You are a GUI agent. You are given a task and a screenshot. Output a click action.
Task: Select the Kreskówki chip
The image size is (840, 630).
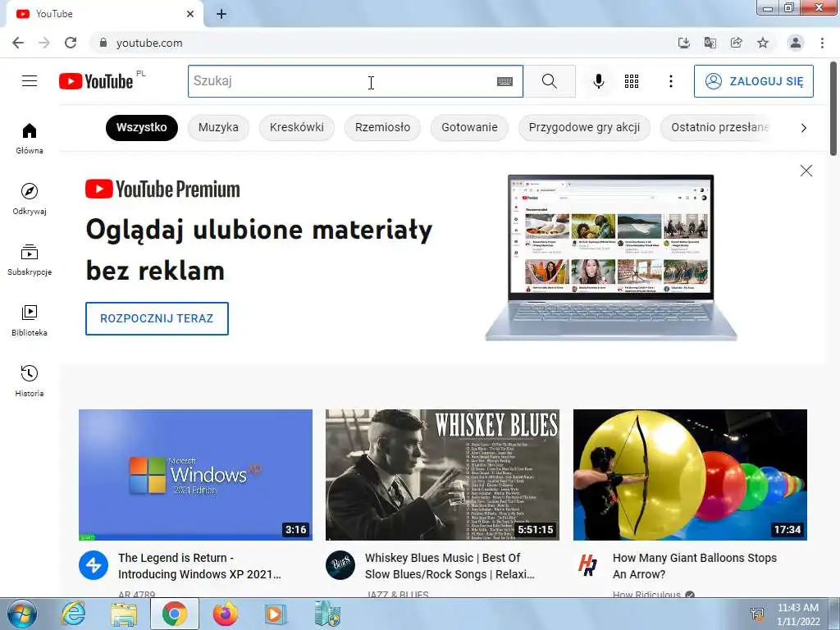click(x=297, y=127)
